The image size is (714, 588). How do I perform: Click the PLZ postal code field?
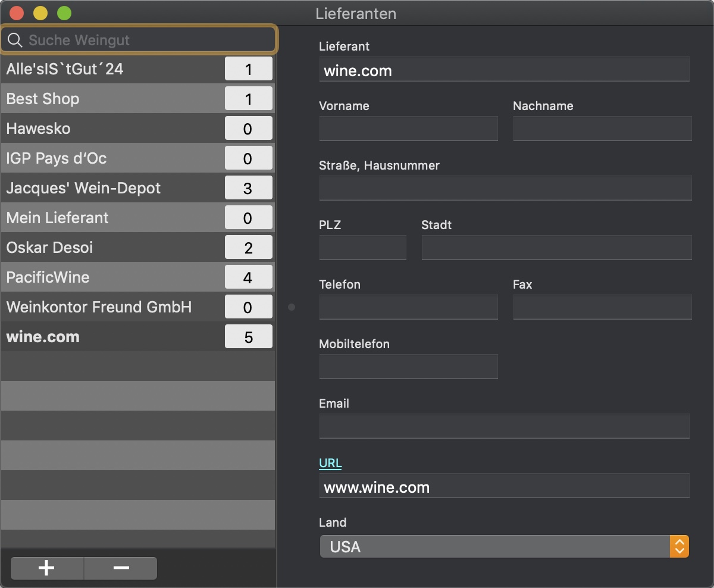pyautogui.click(x=363, y=248)
